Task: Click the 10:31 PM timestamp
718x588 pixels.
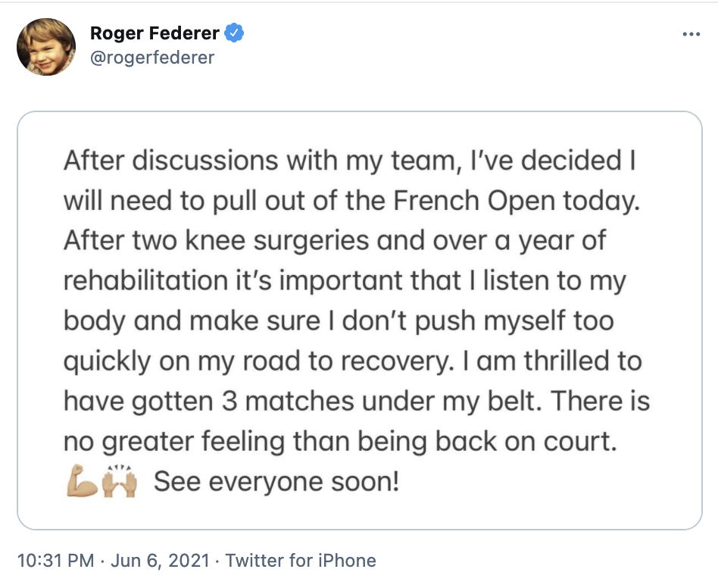Action: pos(55,561)
